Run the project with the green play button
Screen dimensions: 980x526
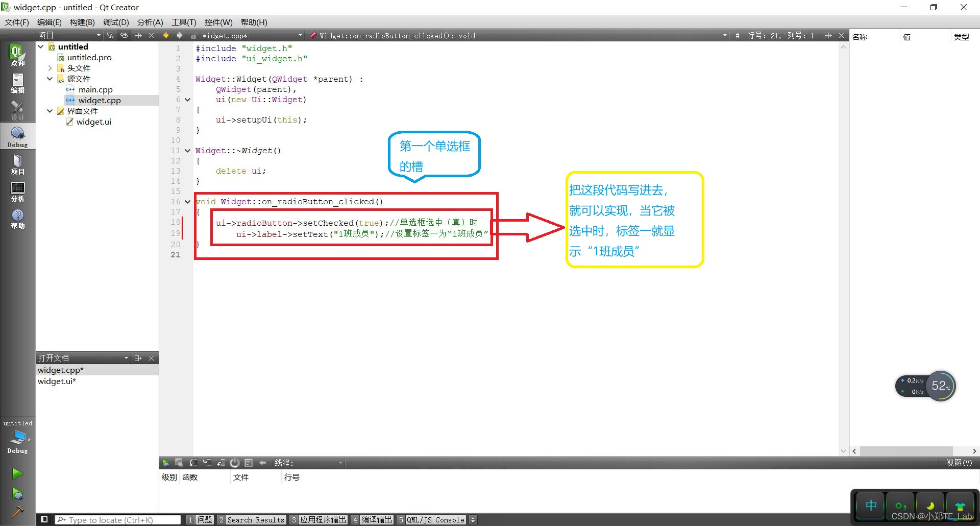(17, 473)
